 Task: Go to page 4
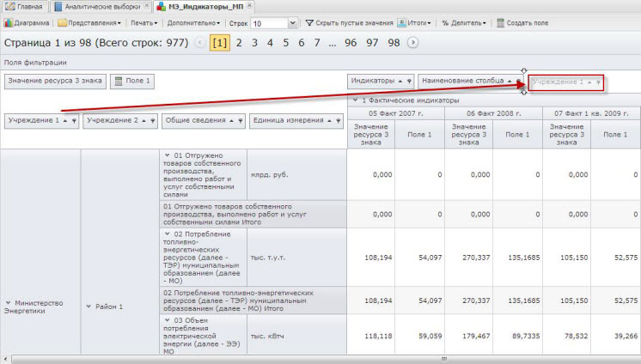click(270, 43)
